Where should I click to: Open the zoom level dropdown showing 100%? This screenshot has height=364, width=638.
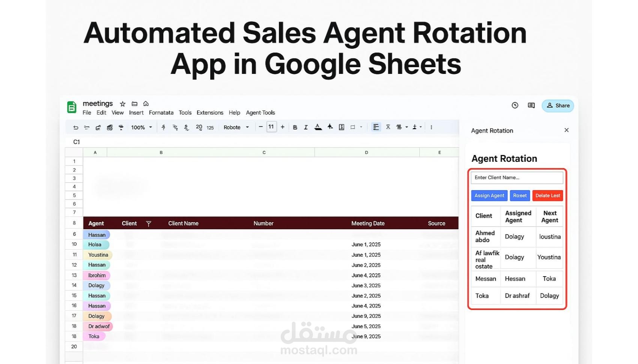coord(141,127)
